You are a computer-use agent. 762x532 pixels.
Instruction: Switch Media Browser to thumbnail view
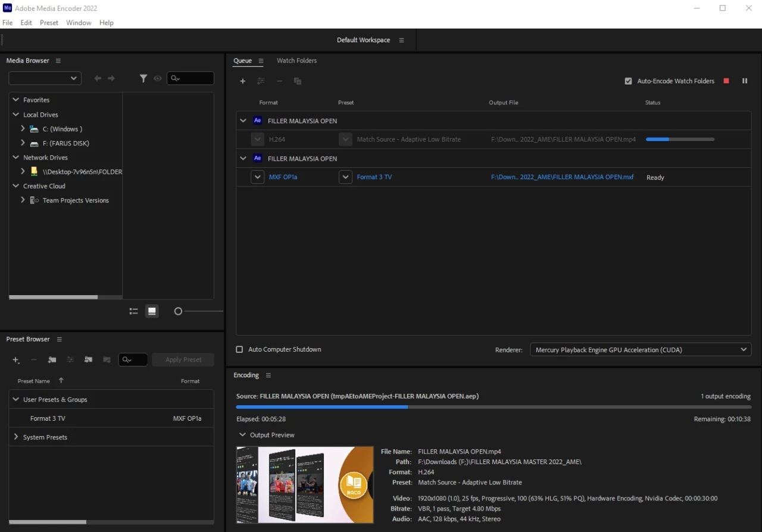click(x=152, y=311)
